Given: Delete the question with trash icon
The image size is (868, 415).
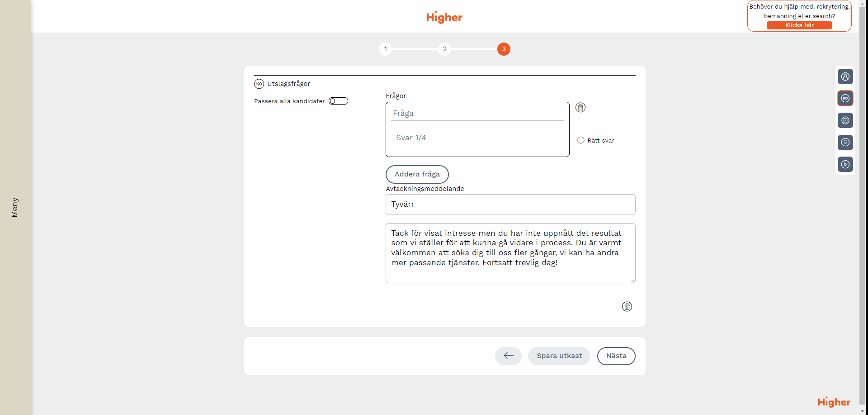Looking at the screenshot, I should [580, 107].
